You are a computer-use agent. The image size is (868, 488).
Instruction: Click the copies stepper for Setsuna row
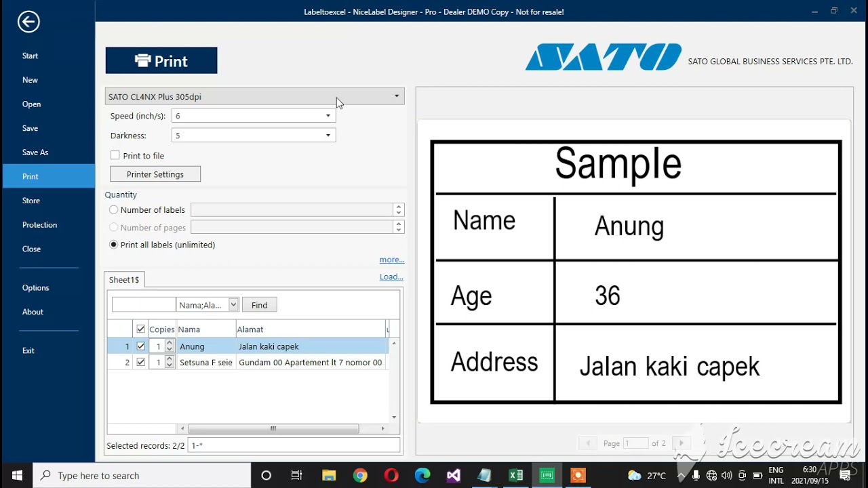tap(170, 363)
